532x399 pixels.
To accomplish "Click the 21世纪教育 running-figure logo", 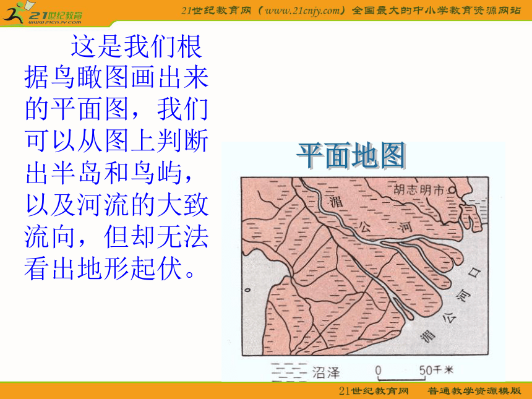I will coord(43,13).
